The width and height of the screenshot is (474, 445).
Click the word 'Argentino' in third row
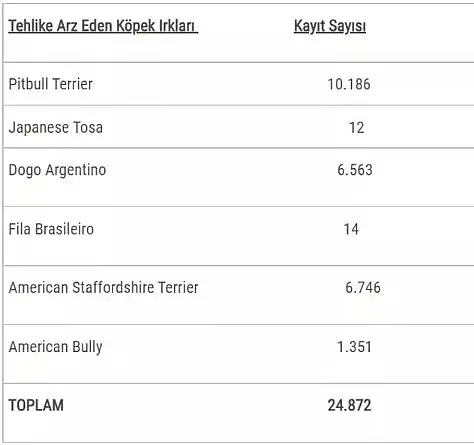pos(76,171)
